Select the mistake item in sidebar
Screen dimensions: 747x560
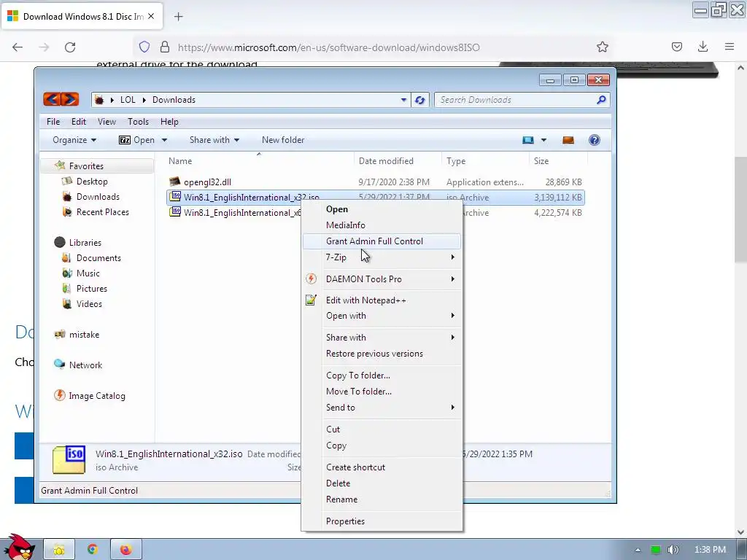(x=85, y=334)
